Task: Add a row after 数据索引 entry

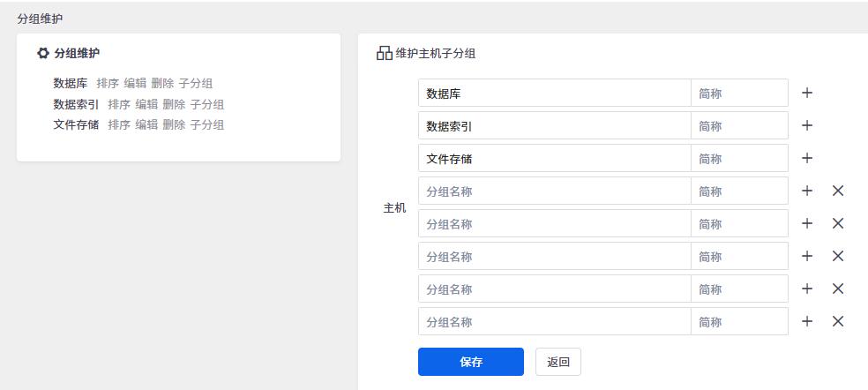Action: click(806, 125)
